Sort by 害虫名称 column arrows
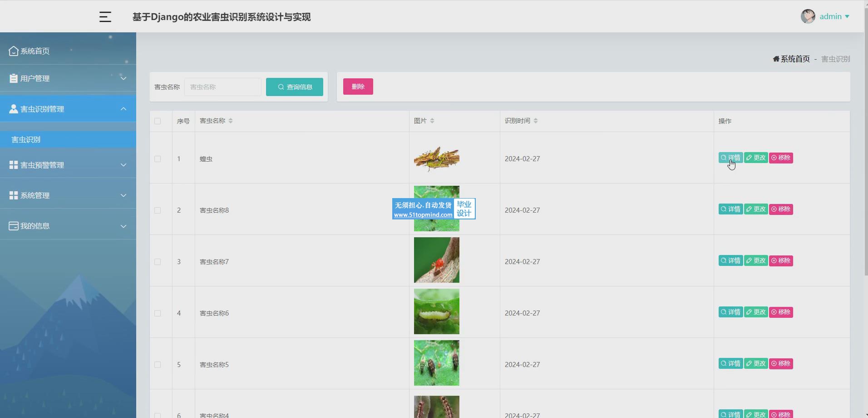 point(231,121)
